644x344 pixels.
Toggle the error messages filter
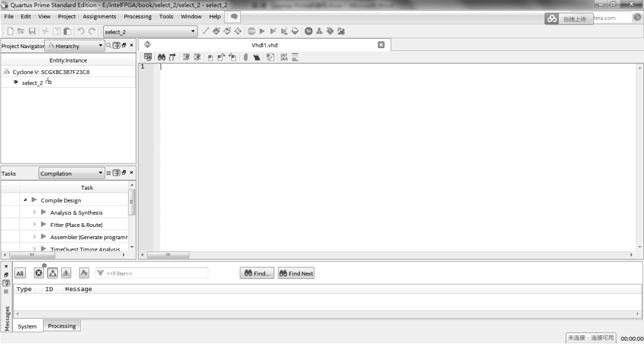[39, 272]
